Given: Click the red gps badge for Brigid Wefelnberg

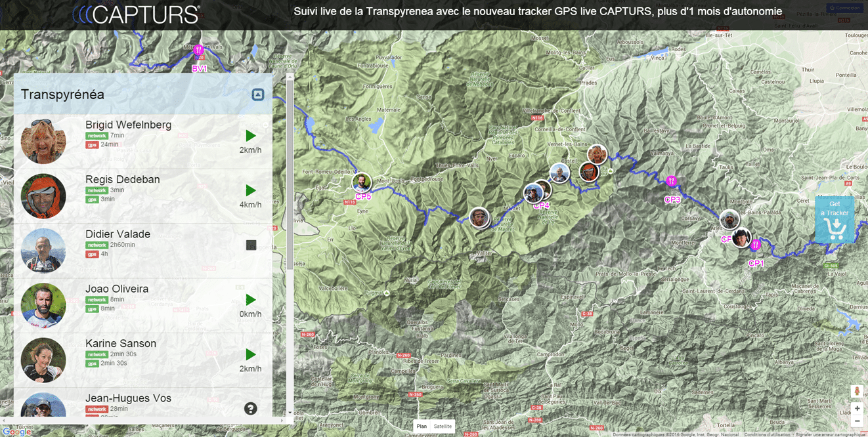Looking at the screenshot, I should click(x=92, y=144).
